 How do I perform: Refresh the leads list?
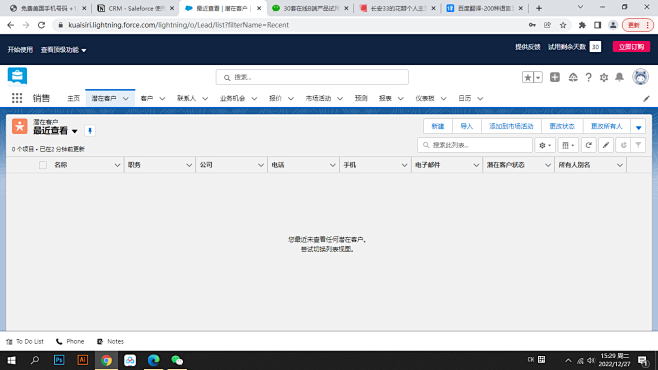[x=588, y=145]
